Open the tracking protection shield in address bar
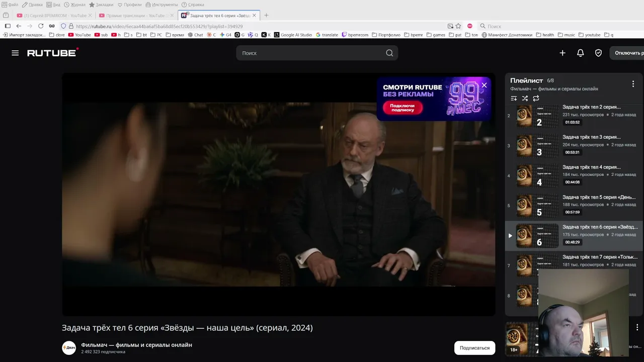The width and height of the screenshot is (644, 362). click(x=63, y=26)
